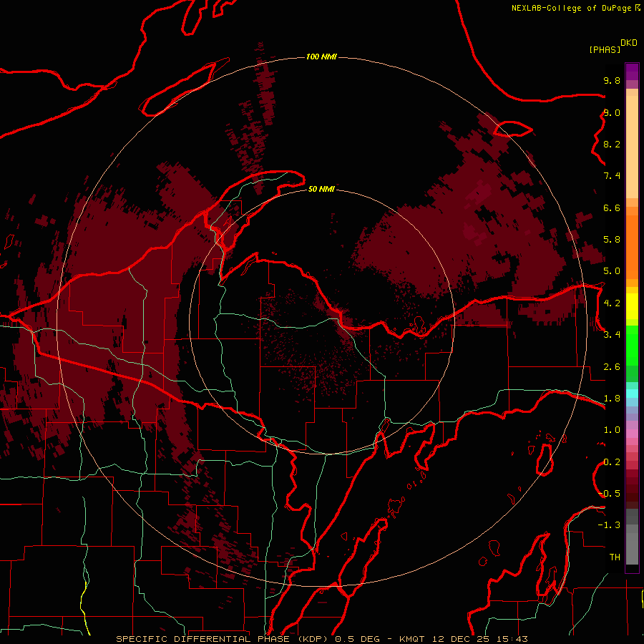This screenshot has width=644, height=644.
Task: Click the 7.4 value on color scale
Action: click(612, 176)
